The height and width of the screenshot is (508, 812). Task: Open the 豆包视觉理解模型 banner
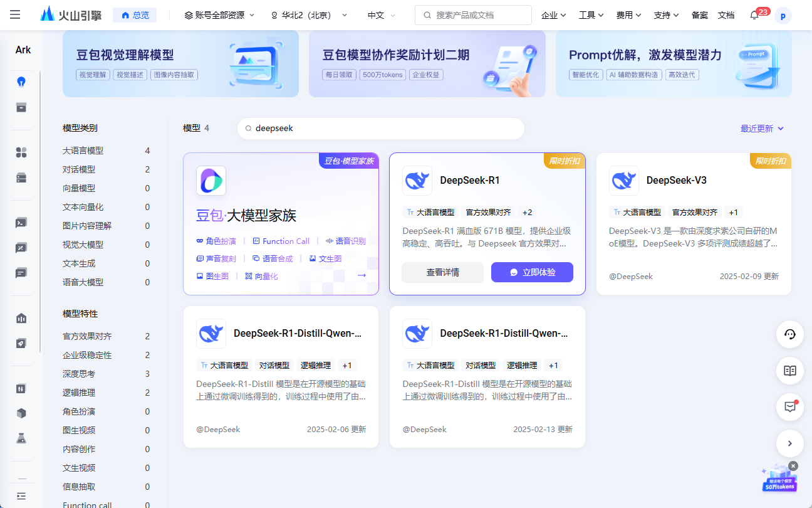click(x=180, y=64)
